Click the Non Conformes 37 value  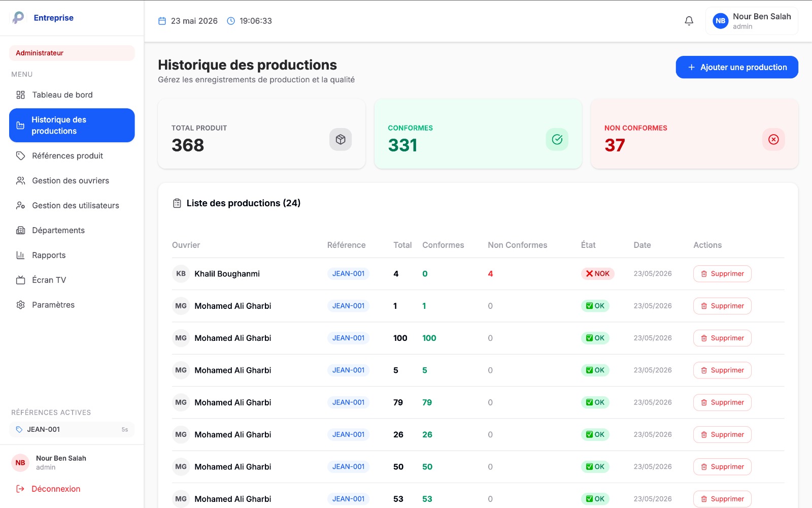click(x=615, y=145)
